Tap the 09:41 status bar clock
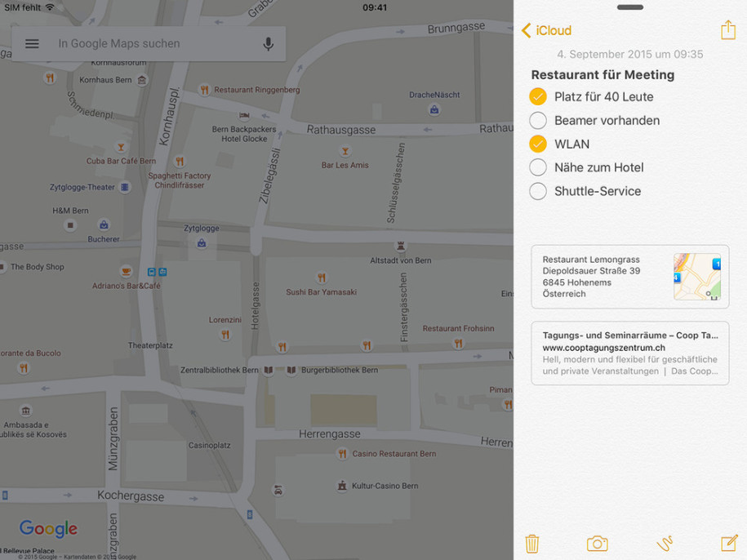The image size is (747, 560). (x=375, y=7)
